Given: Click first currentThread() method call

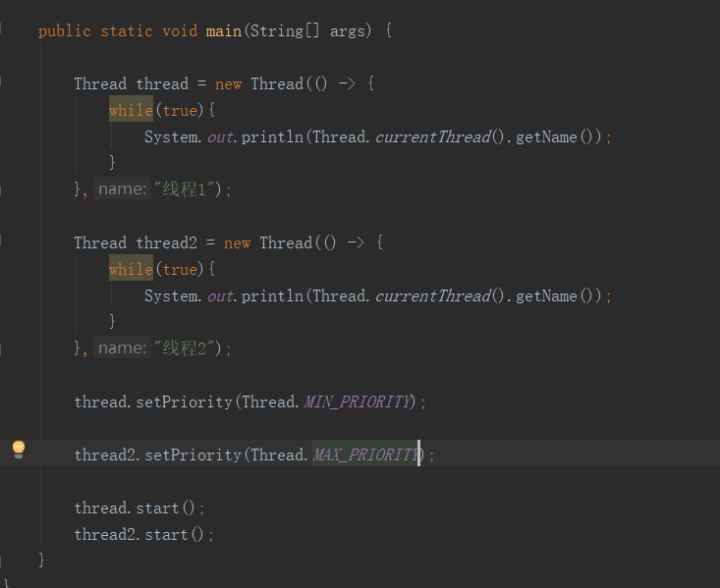Looking at the screenshot, I should pyautogui.click(x=439, y=136).
